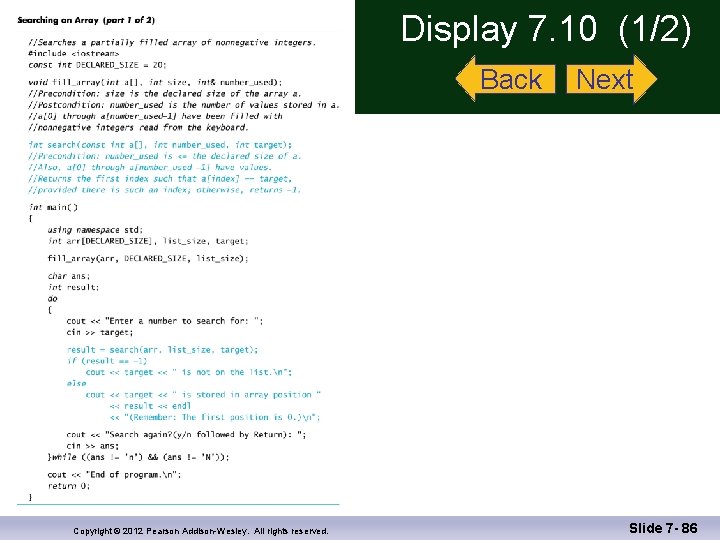Click the 'End of program' cout line
Image resolution: width=720 pixels, height=540 pixels.
click(114, 475)
